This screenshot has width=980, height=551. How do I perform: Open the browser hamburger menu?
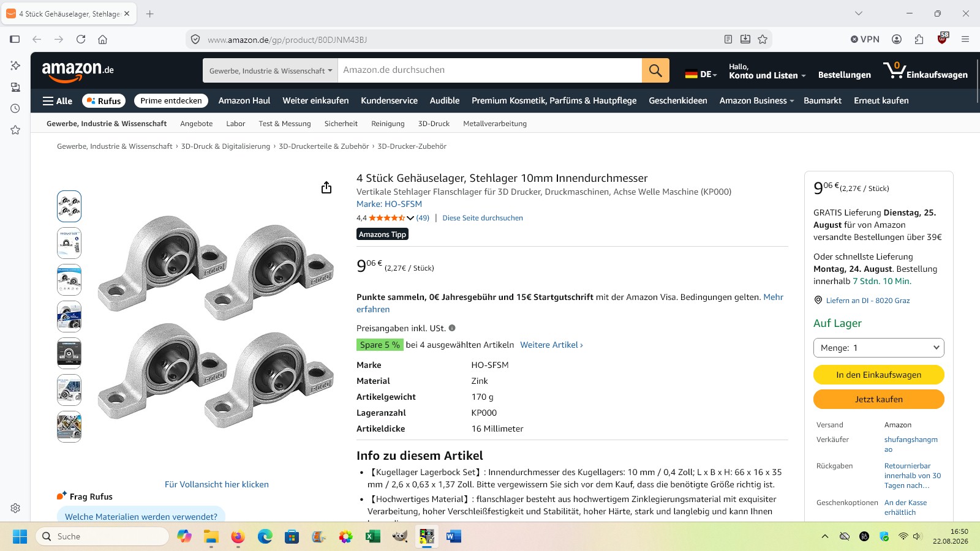click(x=965, y=39)
